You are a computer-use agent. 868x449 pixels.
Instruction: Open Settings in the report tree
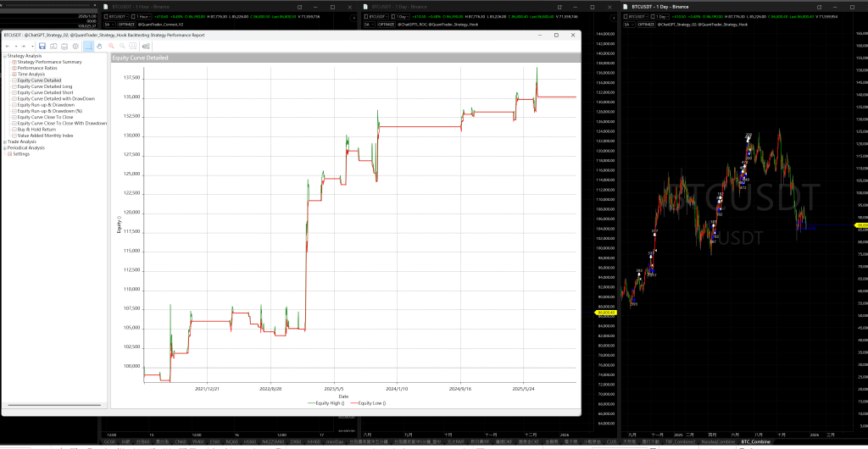click(21, 154)
